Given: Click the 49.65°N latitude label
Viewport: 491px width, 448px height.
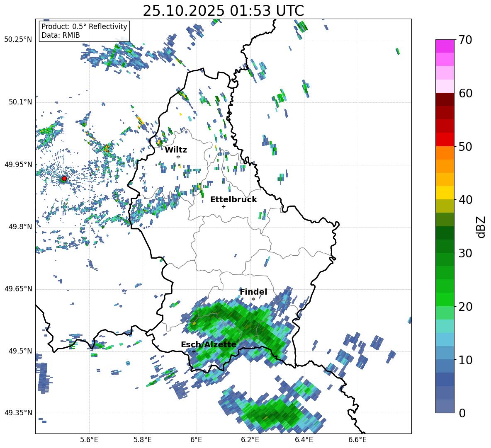Looking at the screenshot, I should tap(18, 288).
